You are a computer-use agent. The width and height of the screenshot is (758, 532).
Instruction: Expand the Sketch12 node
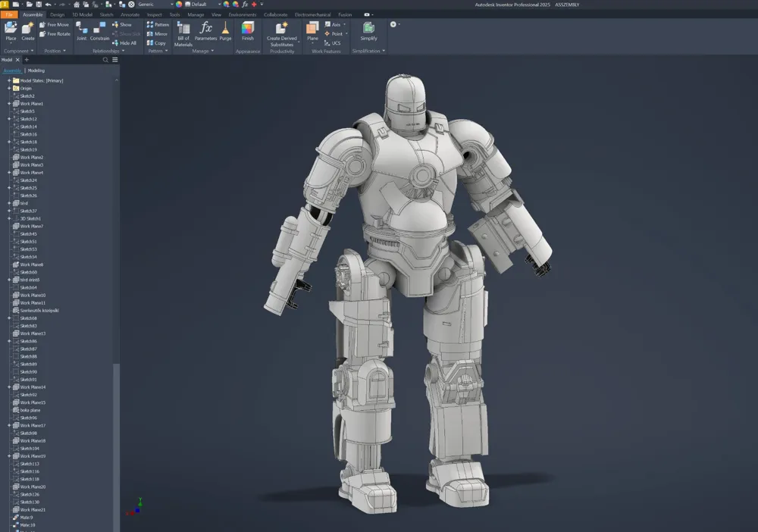[8, 119]
